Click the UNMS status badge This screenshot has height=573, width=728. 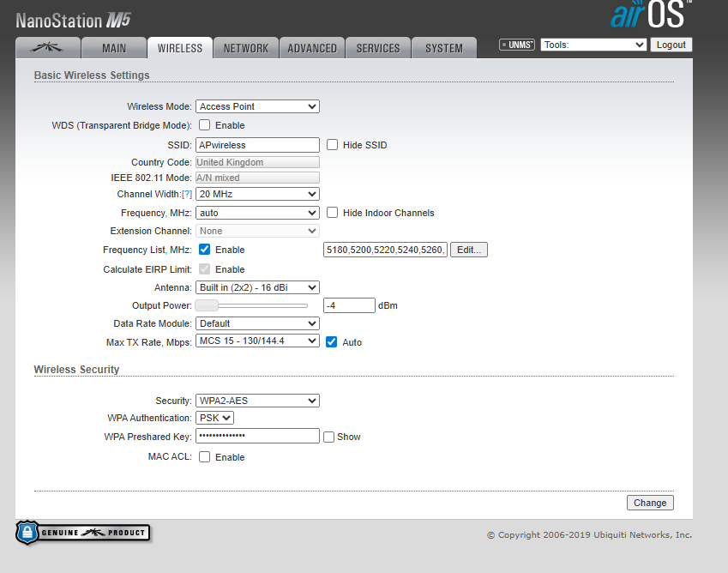(517, 45)
